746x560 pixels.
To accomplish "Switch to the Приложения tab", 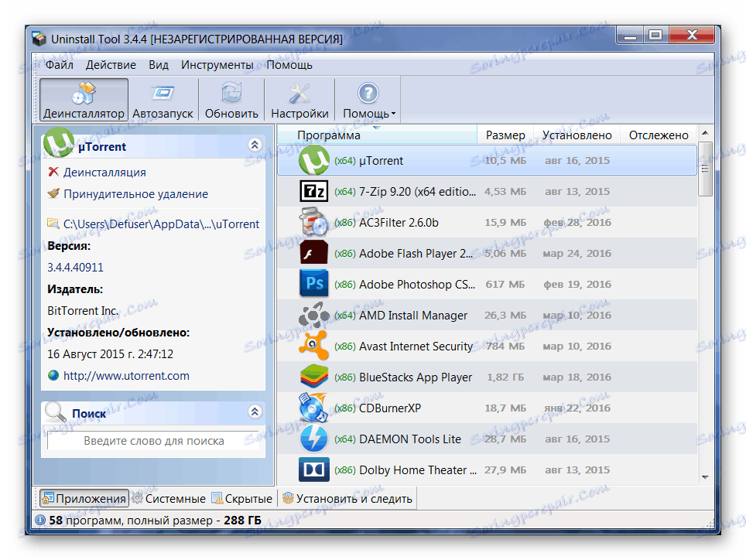I will point(84,498).
